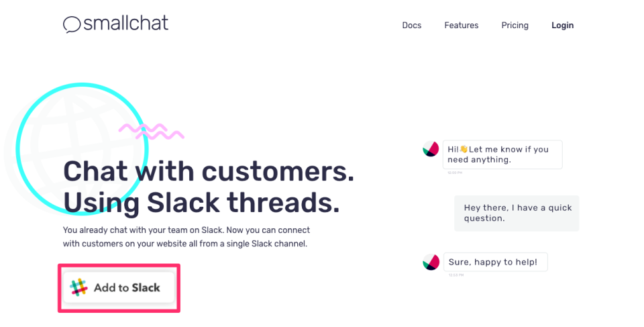Click the waving hand emoji in chat
Viewport: 644px width, 327px height.
(464, 149)
